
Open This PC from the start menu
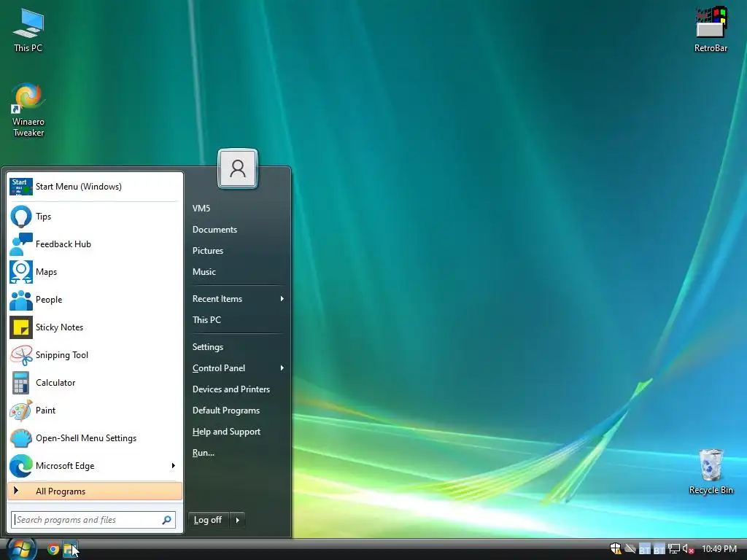237,320
